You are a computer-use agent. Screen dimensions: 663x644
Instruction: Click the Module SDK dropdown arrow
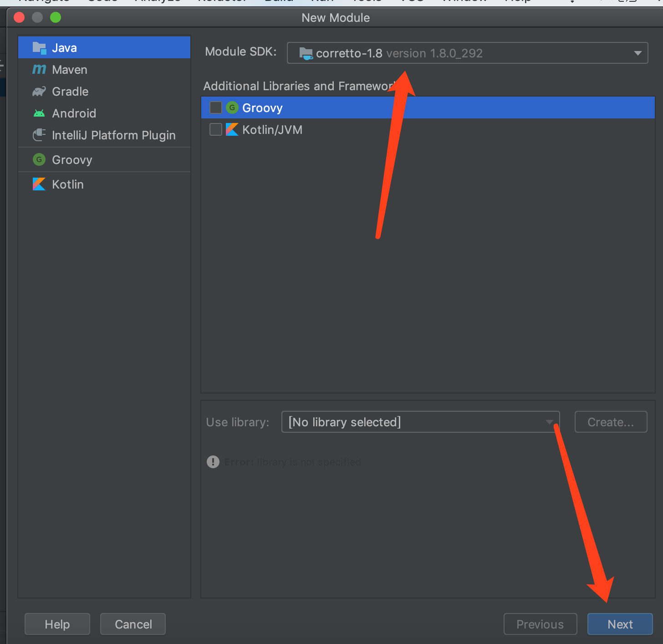click(638, 53)
